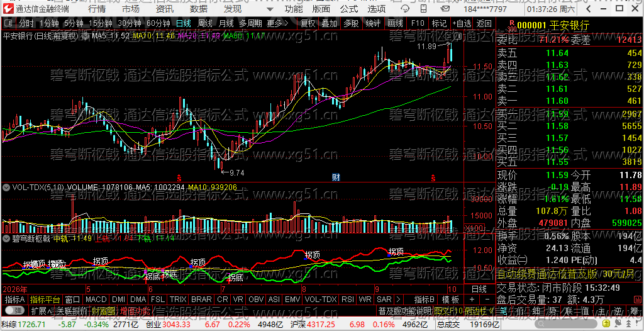Open the 选项 menu
This screenshot has width=644, height=331.
point(377,9)
